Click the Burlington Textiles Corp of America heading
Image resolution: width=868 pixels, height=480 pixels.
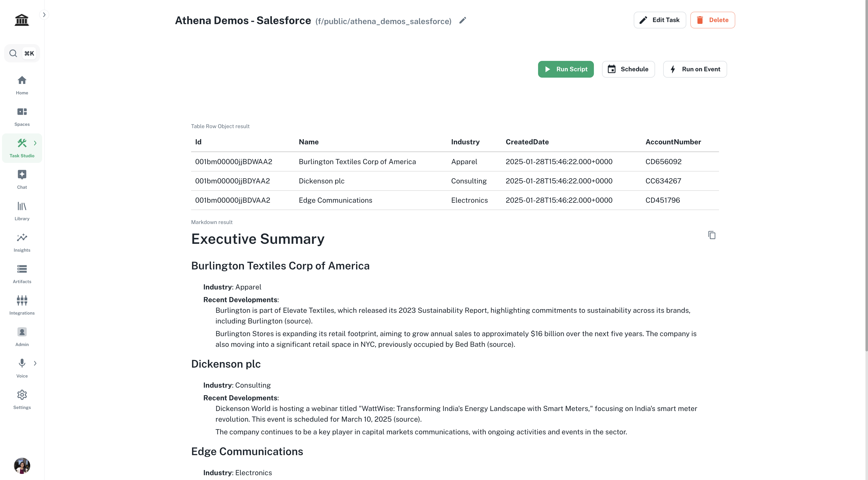(280, 266)
